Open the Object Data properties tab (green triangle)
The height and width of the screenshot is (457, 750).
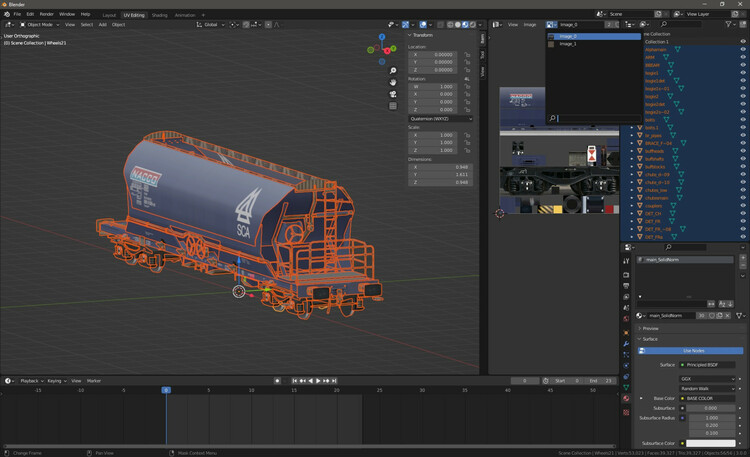626,388
